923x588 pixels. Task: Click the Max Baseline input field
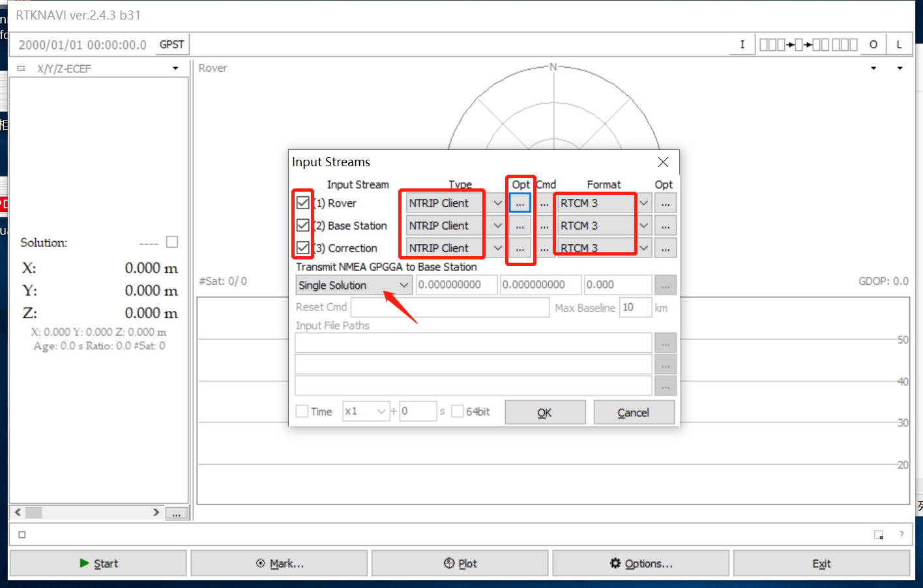(x=636, y=307)
